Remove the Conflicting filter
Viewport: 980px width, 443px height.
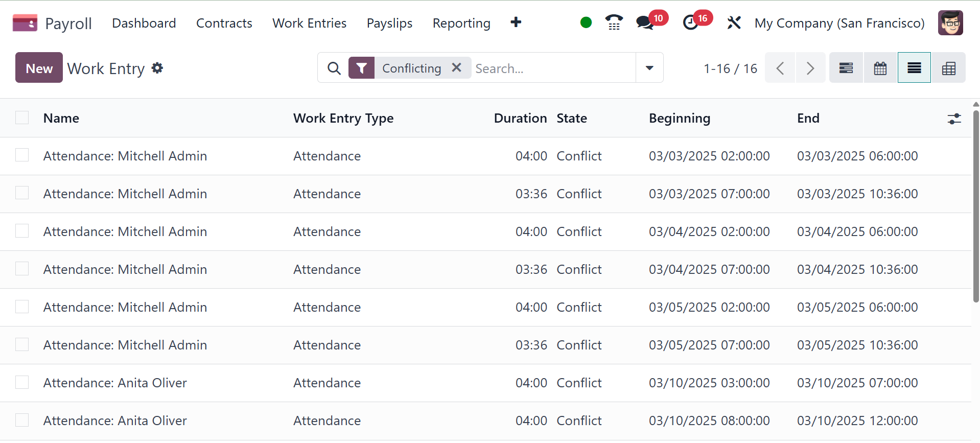coord(457,67)
